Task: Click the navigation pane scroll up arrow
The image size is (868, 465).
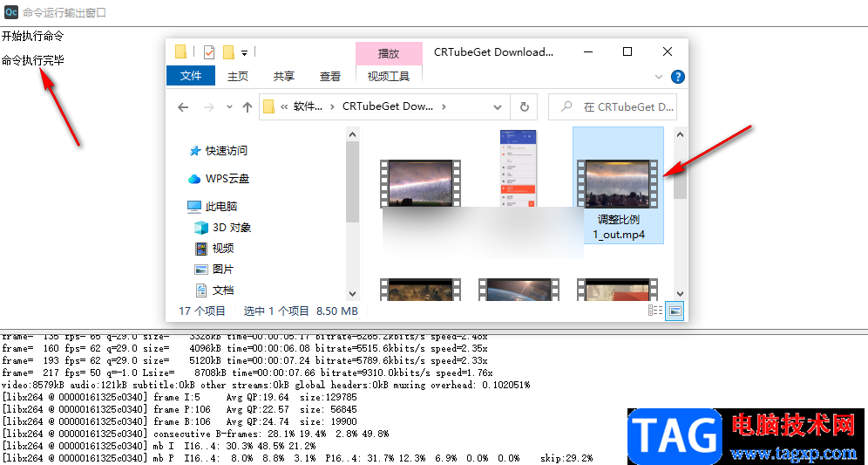Action: coord(353,134)
